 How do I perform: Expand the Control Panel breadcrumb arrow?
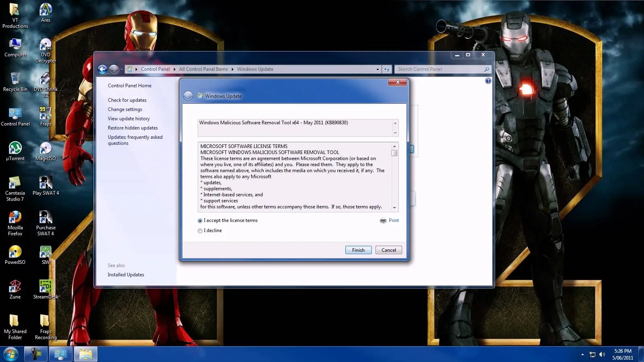(174, 69)
